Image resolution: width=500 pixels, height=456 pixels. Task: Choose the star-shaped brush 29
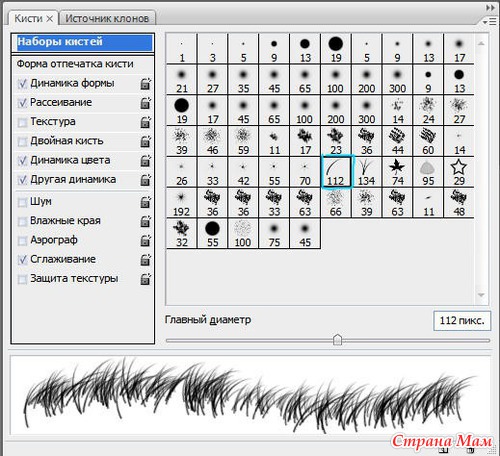[459, 172]
